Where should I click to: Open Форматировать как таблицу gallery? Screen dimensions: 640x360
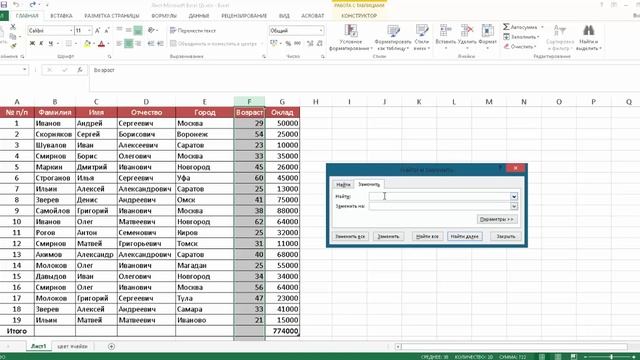point(393,37)
